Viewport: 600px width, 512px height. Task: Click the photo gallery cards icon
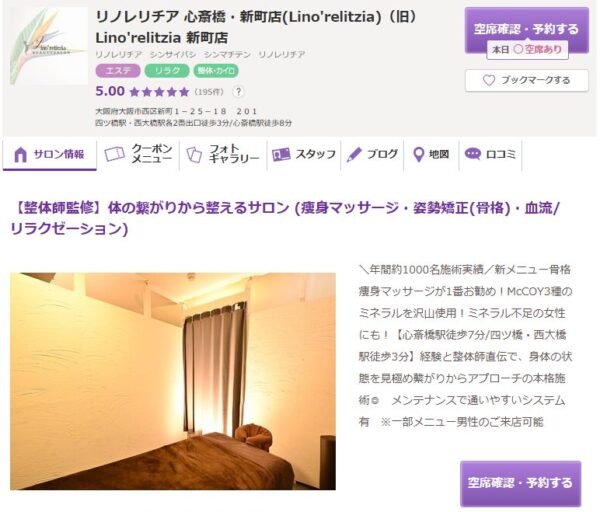pos(194,155)
